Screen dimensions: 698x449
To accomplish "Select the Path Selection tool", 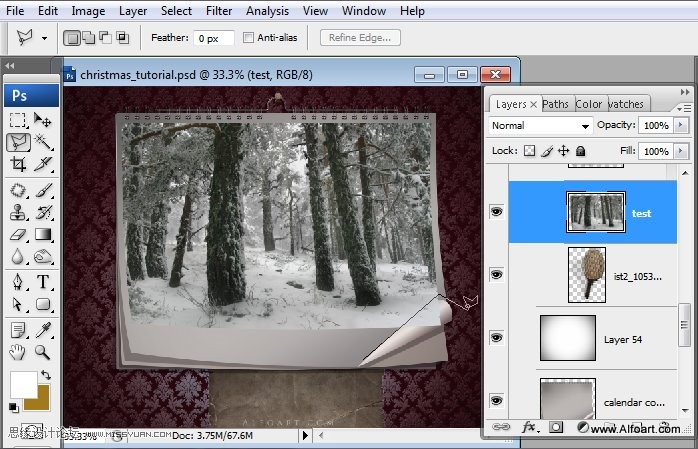I will tap(18, 304).
